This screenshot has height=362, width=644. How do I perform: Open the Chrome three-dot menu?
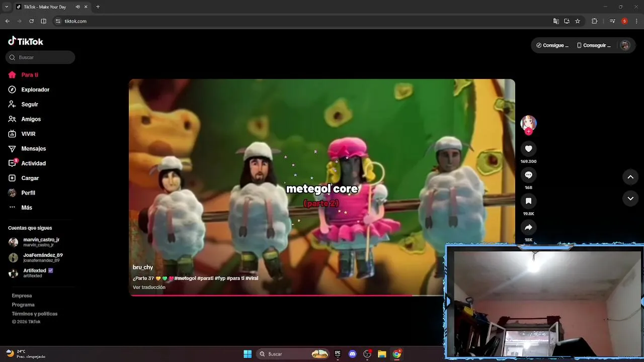click(636, 21)
